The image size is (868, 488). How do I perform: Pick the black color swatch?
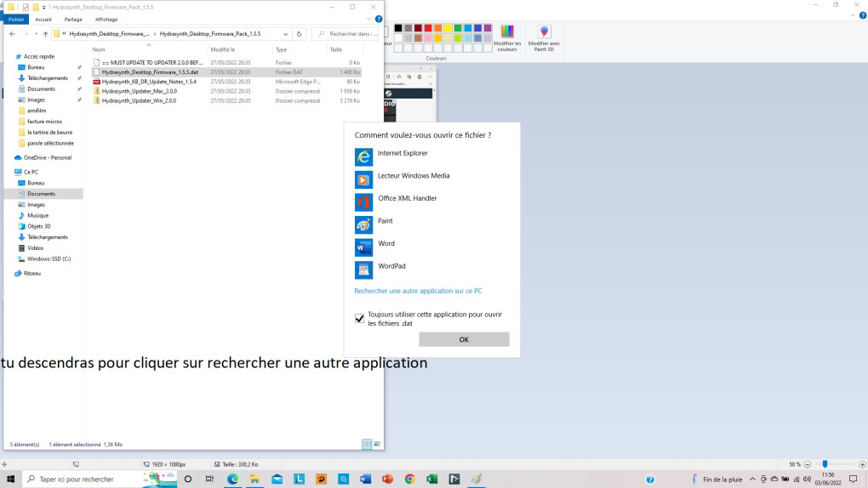(x=398, y=28)
